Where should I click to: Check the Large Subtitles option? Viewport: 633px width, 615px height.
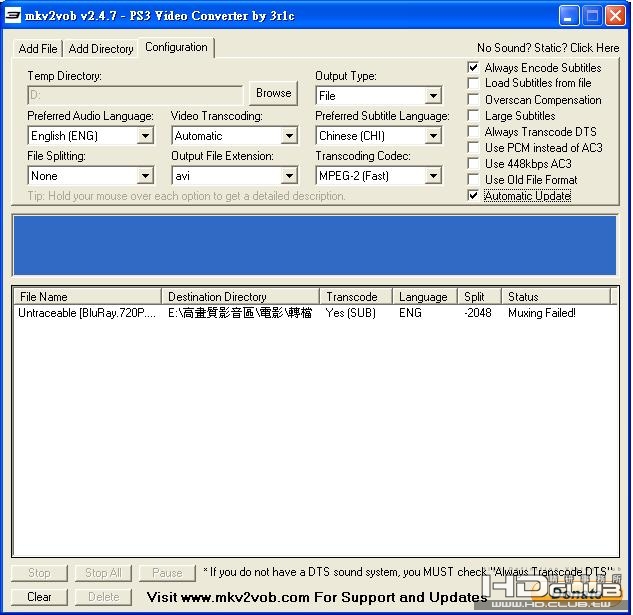point(473,116)
